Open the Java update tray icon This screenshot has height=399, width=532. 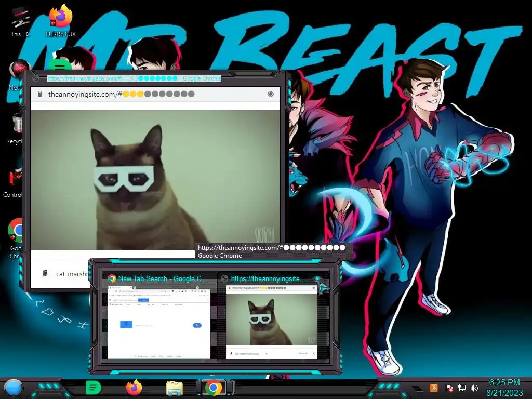[434, 388]
